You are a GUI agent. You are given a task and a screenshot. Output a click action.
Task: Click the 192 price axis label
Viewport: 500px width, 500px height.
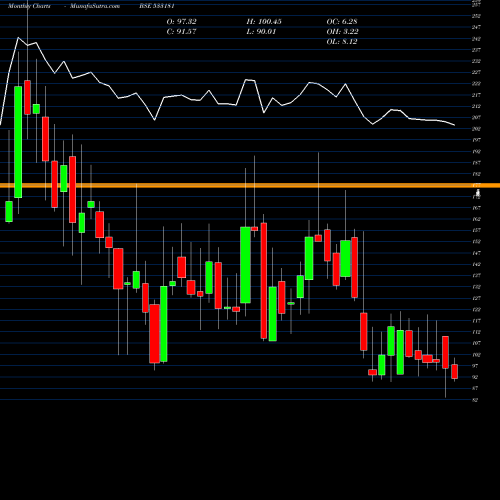pos(476,152)
